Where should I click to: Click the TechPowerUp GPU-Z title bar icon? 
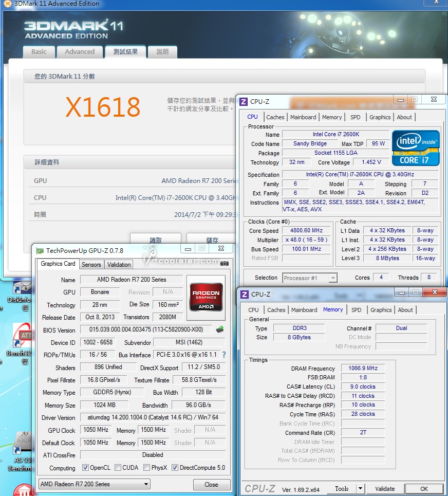[40, 251]
